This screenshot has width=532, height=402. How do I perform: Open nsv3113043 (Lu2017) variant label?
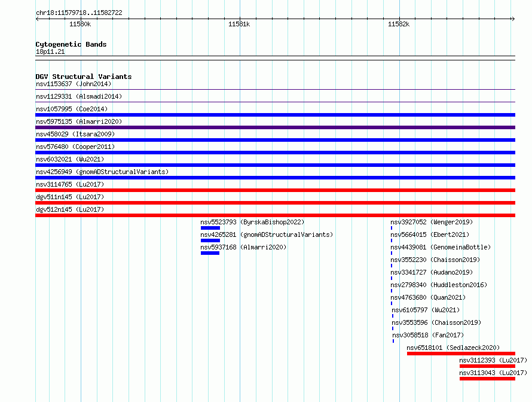pos(493,373)
